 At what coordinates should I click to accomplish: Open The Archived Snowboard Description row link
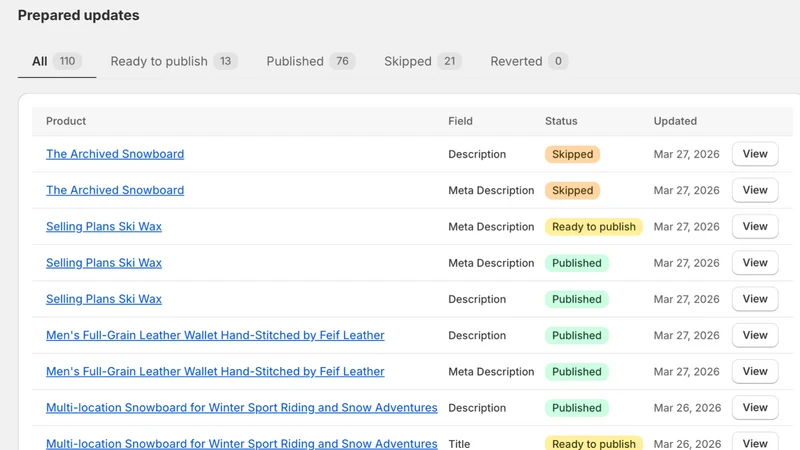click(115, 154)
